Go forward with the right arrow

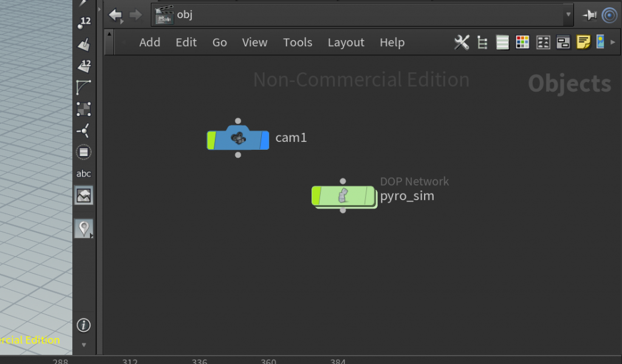click(x=135, y=15)
